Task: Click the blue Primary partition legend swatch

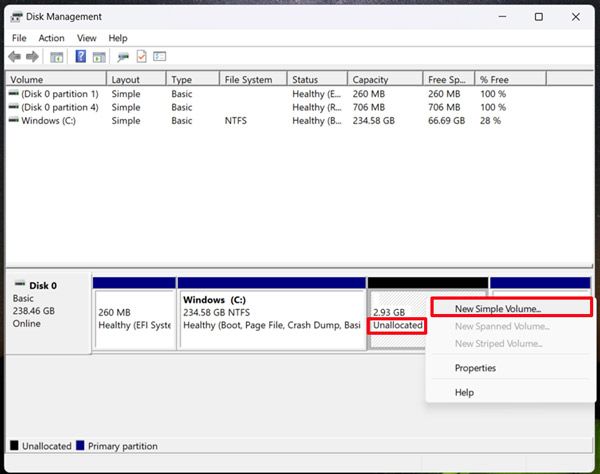Action: point(80,445)
